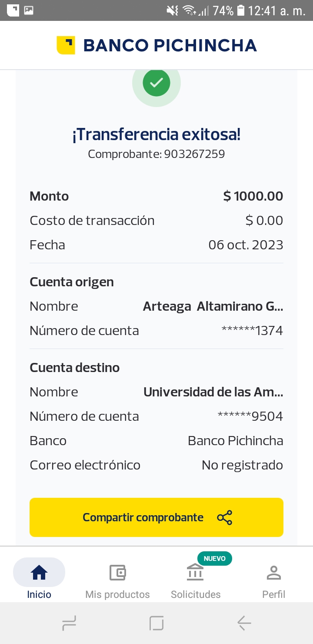Tap the battery indicator in the status bar
The width and height of the screenshot is (313, 644).
pyautogui.click(x=241, y=10)
